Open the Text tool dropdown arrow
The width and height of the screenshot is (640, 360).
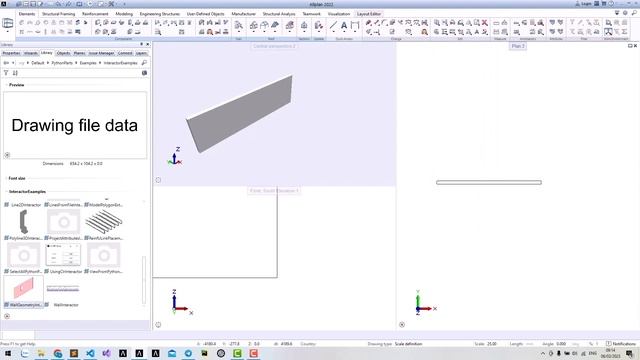click(x=344, y=32)
